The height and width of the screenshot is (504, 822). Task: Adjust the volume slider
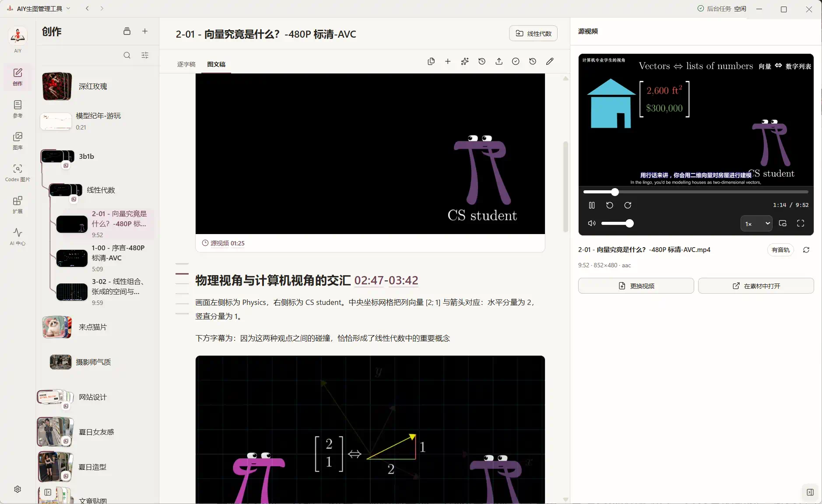[617, 224]
